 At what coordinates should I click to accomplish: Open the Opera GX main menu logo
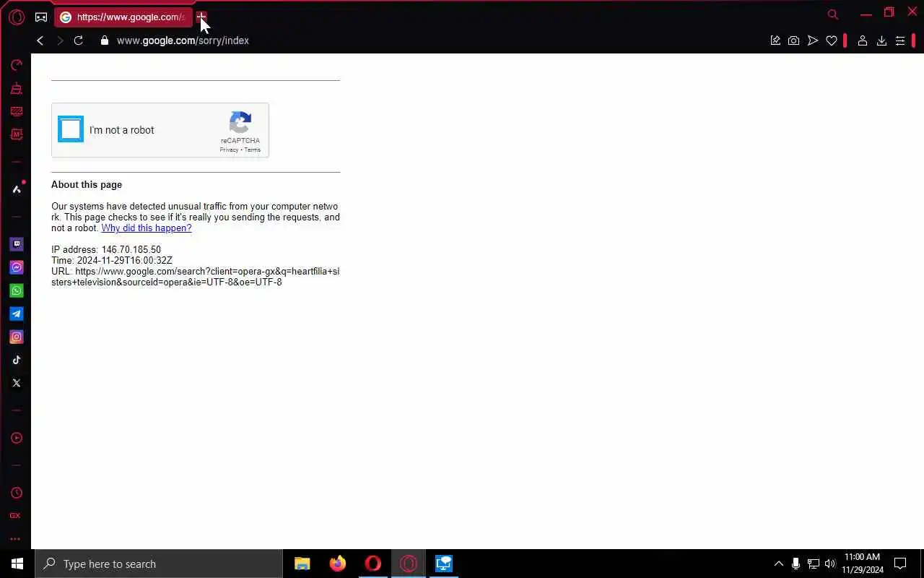(x=17, y=17)
